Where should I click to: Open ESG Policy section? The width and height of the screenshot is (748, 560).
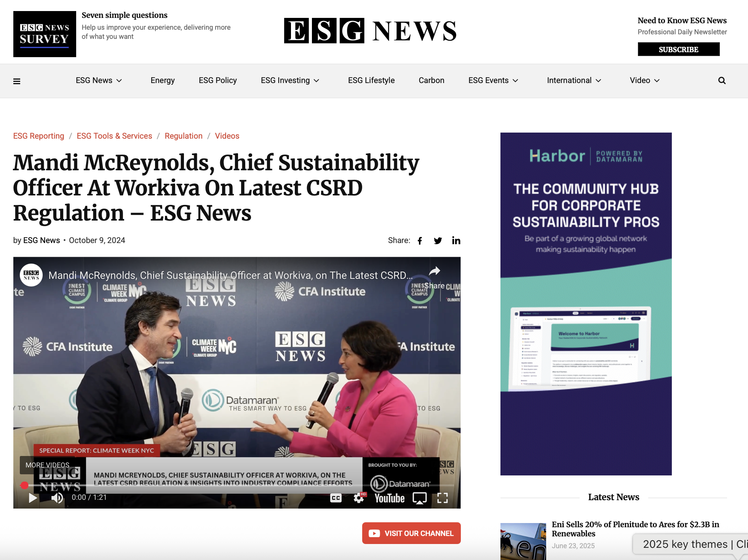coord(218,80)
